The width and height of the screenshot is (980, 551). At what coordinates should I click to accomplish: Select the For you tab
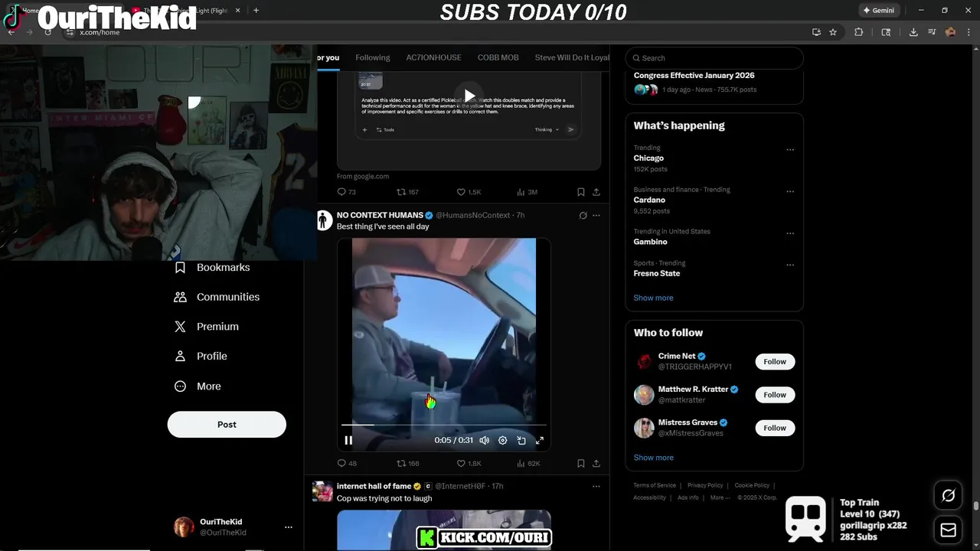click(x=328, y=57)
